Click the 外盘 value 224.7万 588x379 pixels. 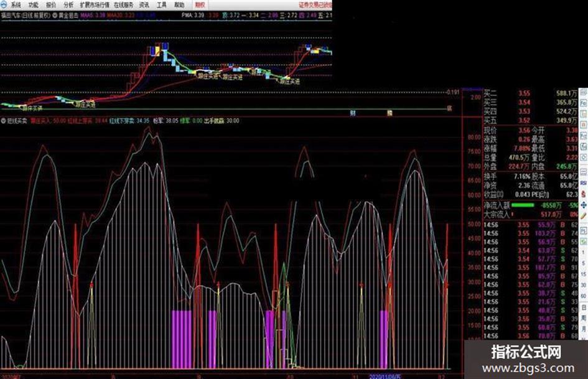519,166
